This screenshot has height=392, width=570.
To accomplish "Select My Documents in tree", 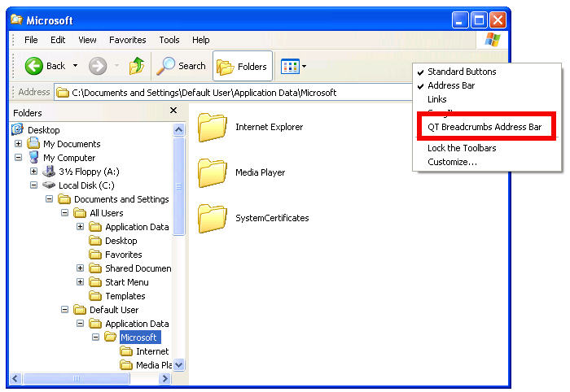I will click(x=72, y=144).
